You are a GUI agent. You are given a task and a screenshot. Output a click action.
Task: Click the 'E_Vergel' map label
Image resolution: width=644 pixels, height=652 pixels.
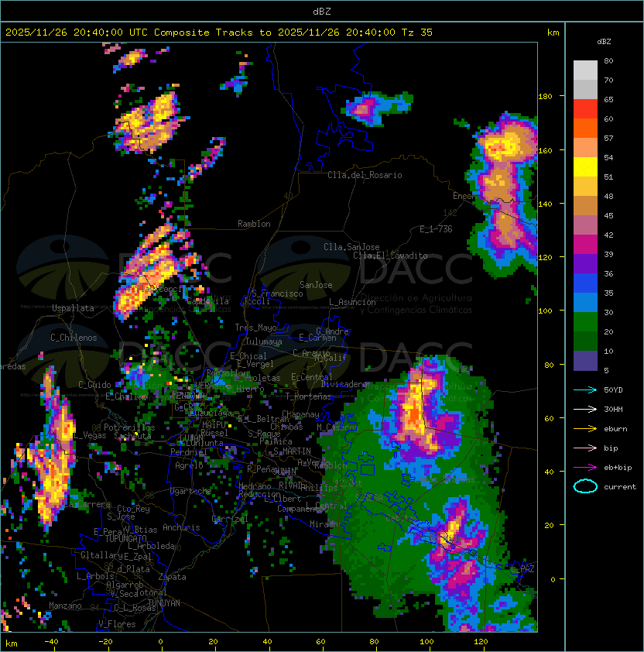click(255, 364)
